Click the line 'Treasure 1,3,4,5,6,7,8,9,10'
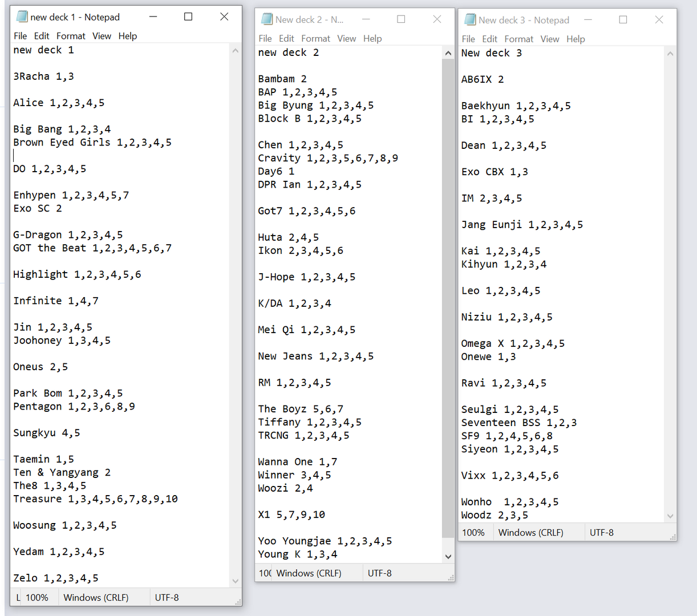The height and width of the screenshot is (616, 697). pyautogui.click(x=96, y=499)
